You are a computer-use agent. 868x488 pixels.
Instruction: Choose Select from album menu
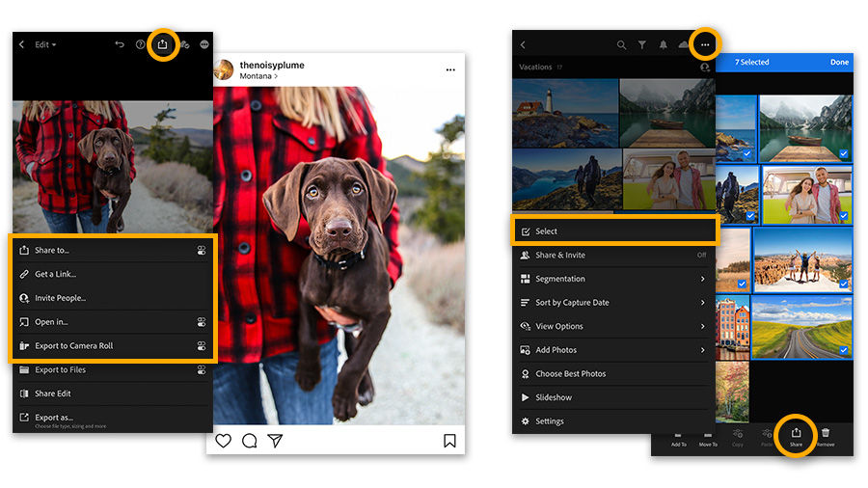[x=615, y=231]
